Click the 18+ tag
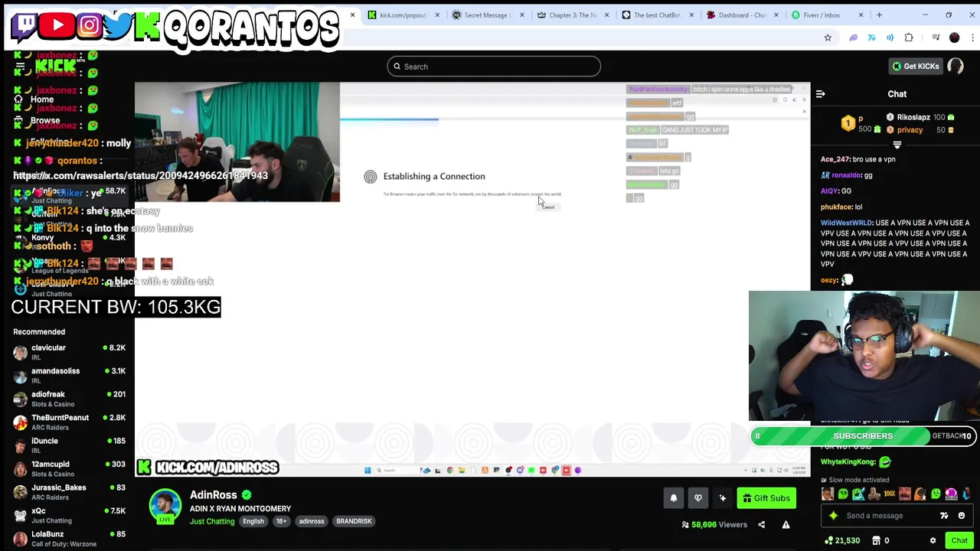Image resolution: width=980 pixels, height=551 pixels. pos(281,522)
